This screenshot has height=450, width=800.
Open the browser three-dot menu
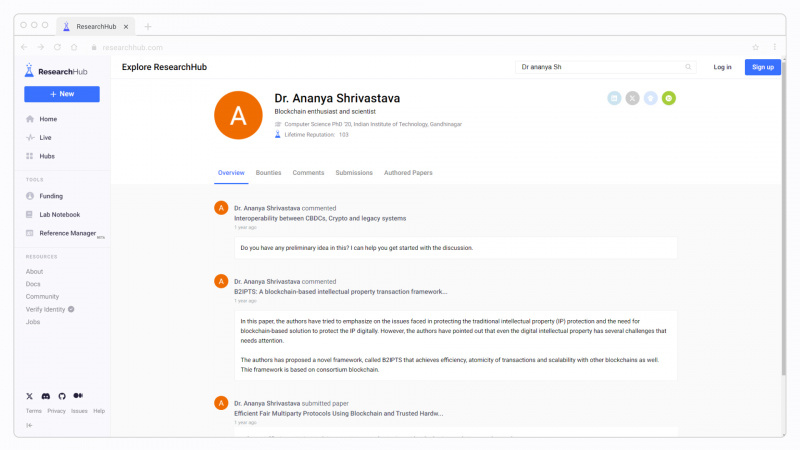[774, 47]
